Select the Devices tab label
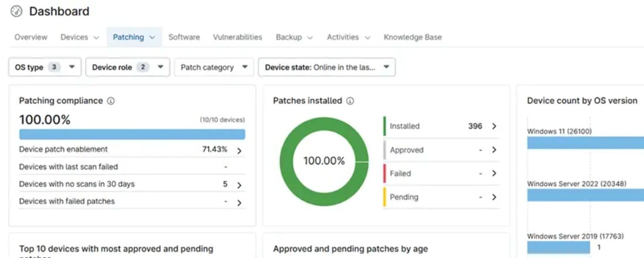Image resolution: width=644 pixels, height=258 pixels. click(x=74, y=37)
